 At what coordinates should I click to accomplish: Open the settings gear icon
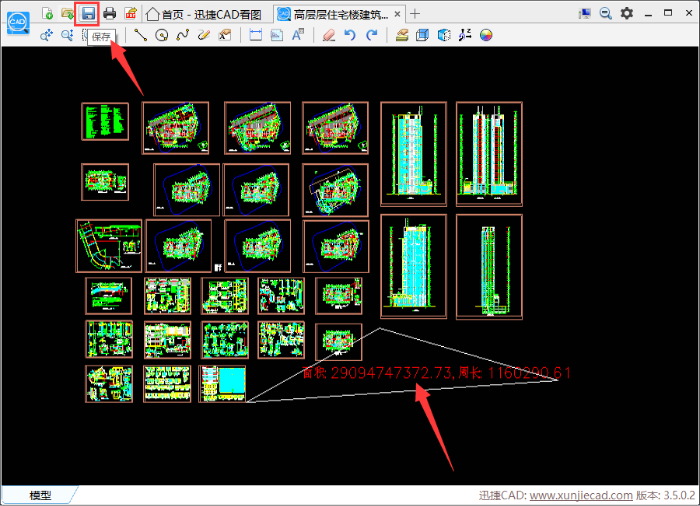click(x=627, y=13)
